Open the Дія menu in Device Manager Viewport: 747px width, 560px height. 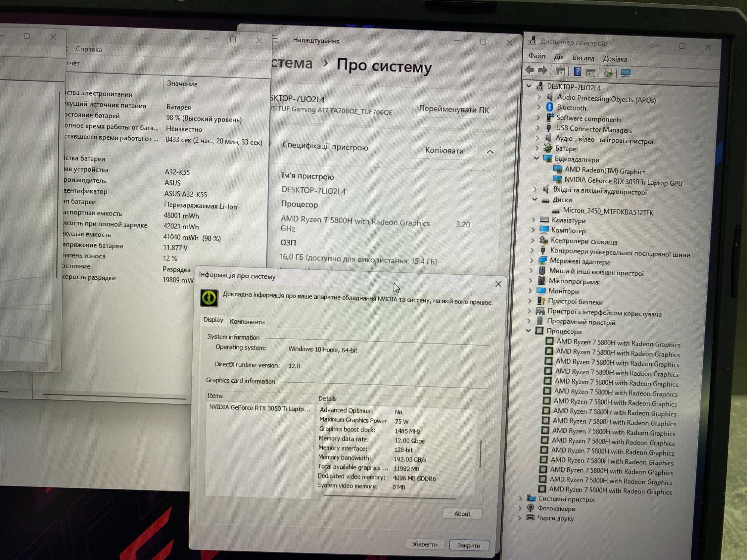point(559,57)
